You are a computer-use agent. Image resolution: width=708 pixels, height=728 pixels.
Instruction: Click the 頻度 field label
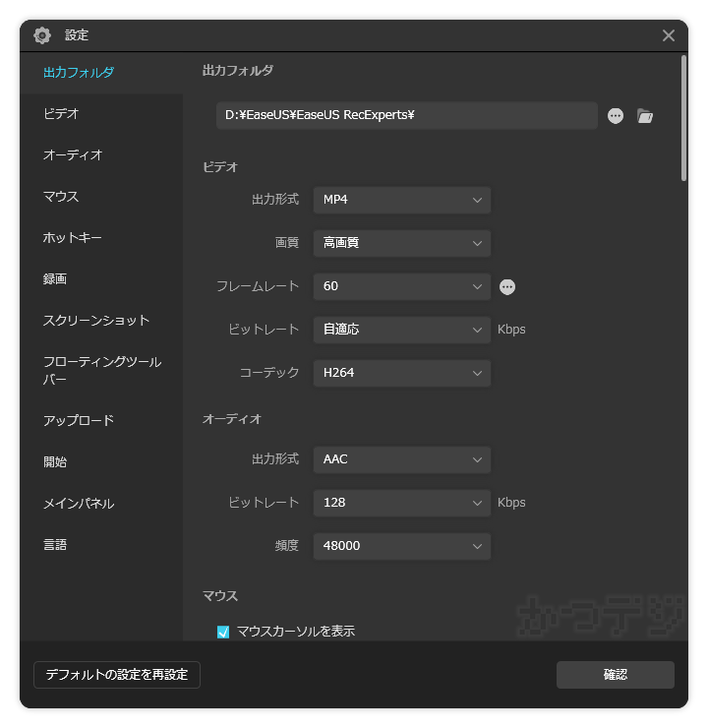point(287,546)
